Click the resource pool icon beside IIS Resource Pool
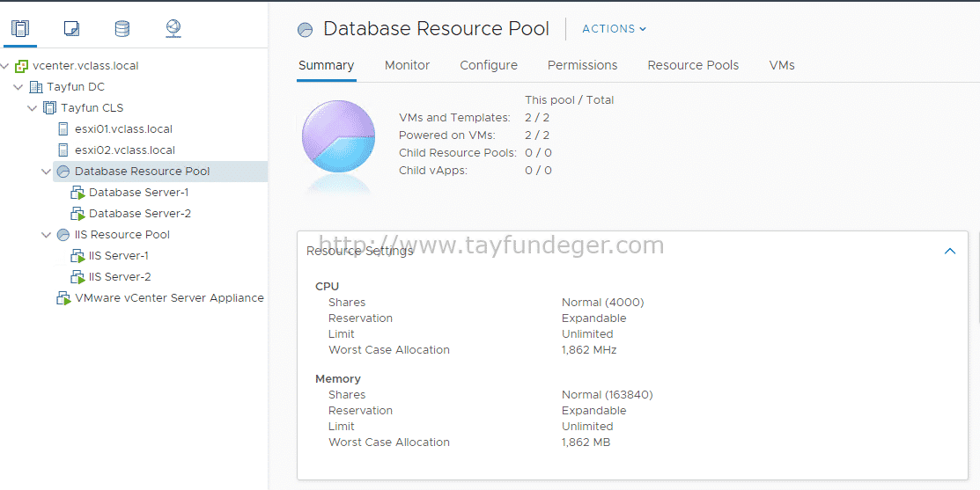The width and height of the screenshot is (980, 490). pyautogui.click(x=63, y=235)
